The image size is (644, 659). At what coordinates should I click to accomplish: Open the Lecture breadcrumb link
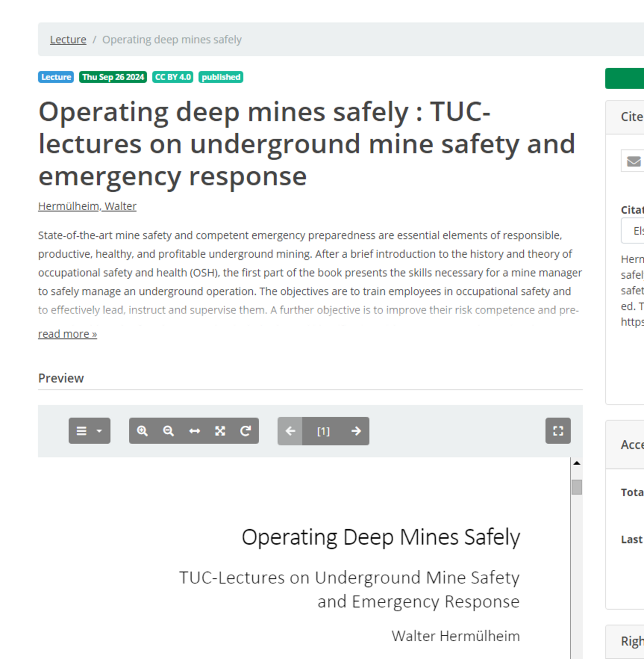68,39
